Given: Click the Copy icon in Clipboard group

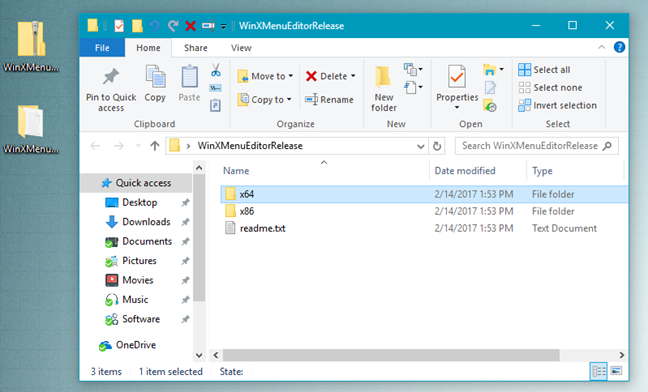Looking at the screenshot, I should [x=155, y=76].
